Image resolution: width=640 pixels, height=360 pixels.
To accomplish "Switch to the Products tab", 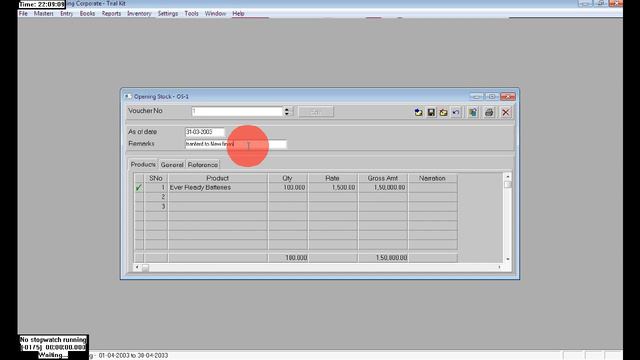I will pos(143,164).
